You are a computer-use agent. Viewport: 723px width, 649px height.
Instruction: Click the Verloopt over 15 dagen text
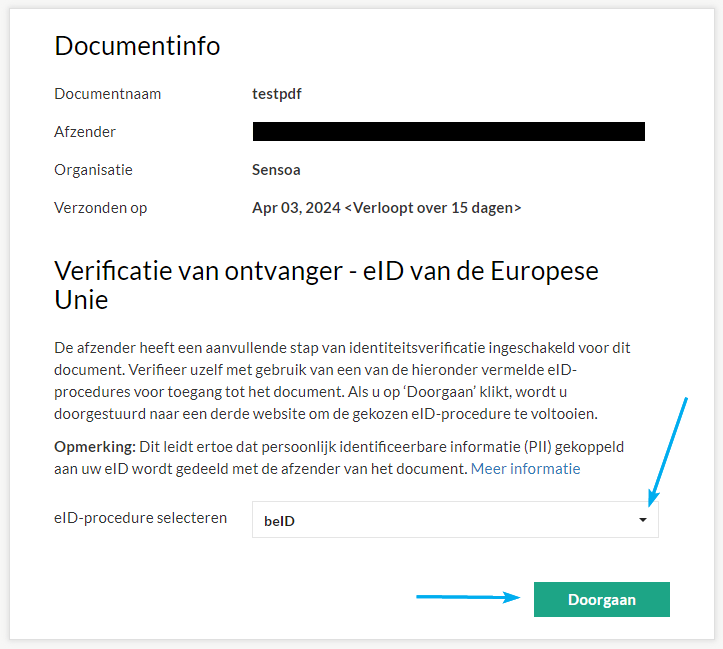coord(432,208)
